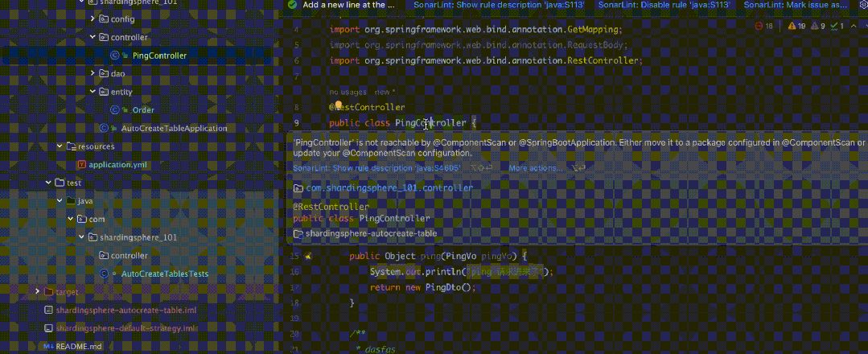Click the application.yml file icon
868x354 pixels.
(x=81, y=164)
